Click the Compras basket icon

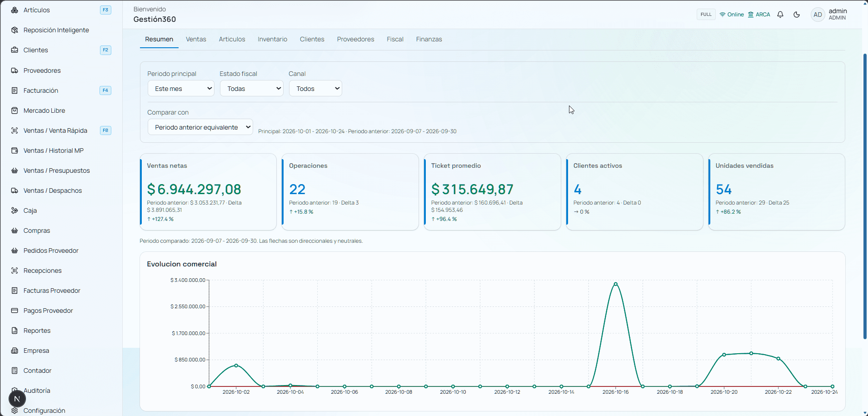tap(15, 231)
